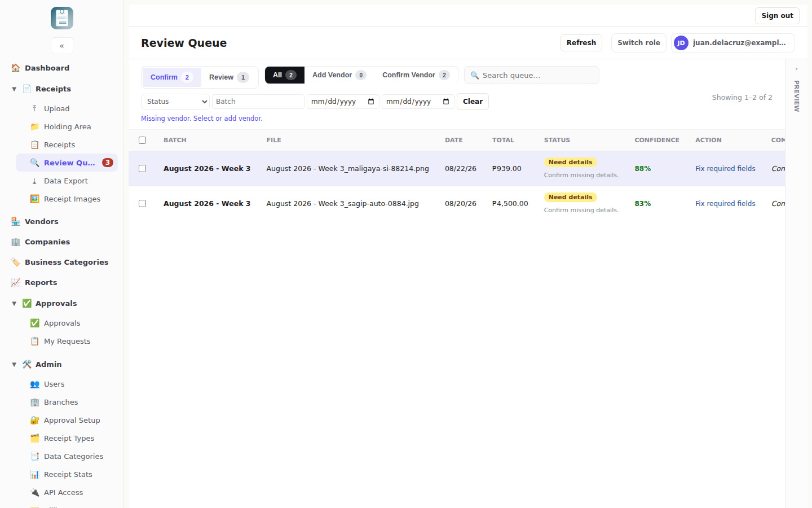
Task: Click the 08/22/26 date cell
Action: [x=461, y=168]
